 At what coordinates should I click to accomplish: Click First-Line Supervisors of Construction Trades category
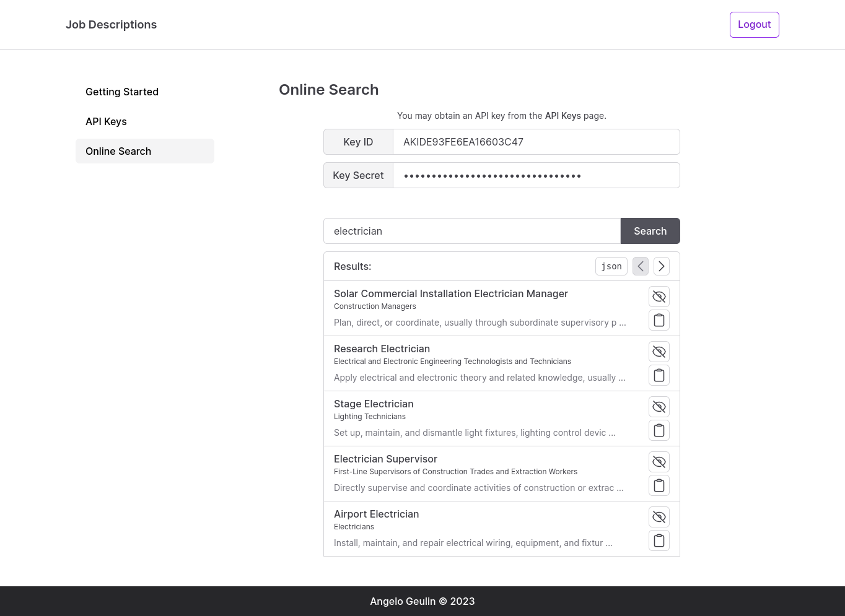coord(455,472)
